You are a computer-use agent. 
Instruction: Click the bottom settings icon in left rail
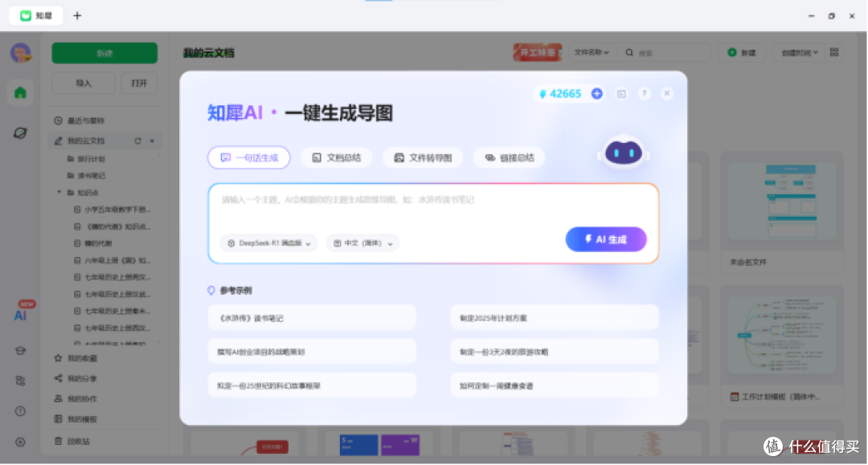tap(20, 442)
